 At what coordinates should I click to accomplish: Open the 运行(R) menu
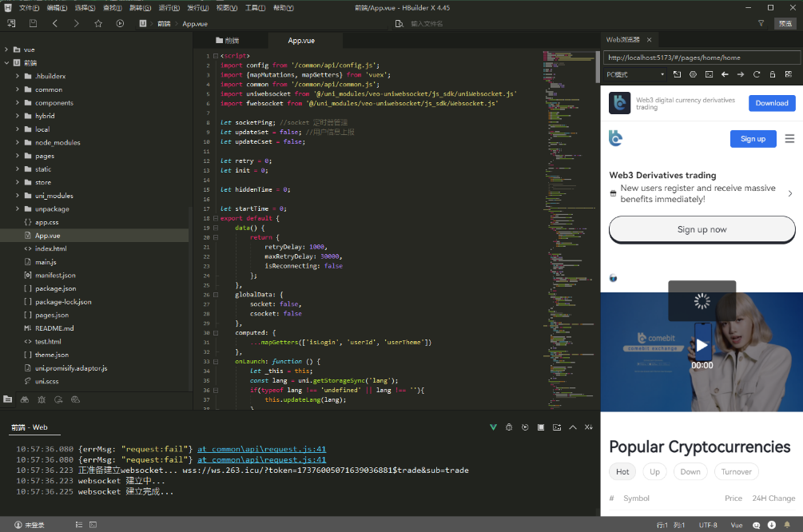[x=169, y=7]
